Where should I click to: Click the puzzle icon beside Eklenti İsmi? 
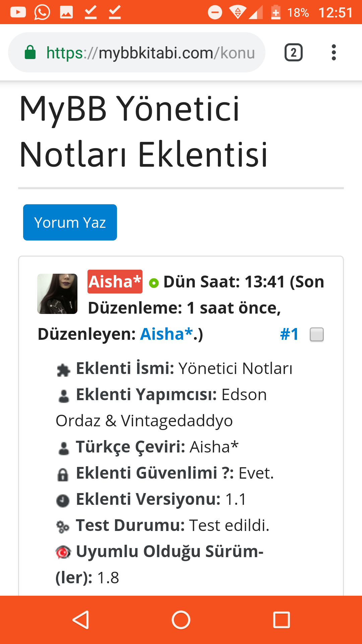(63, 370)
